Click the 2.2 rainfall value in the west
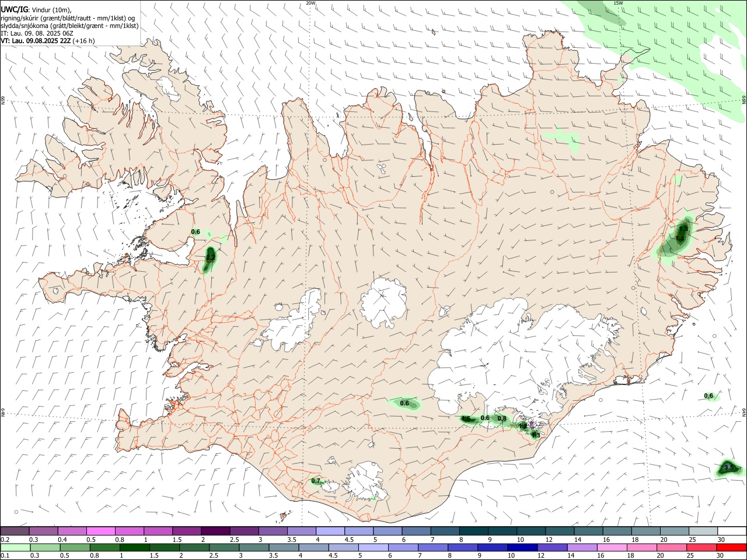 point(211,257)
